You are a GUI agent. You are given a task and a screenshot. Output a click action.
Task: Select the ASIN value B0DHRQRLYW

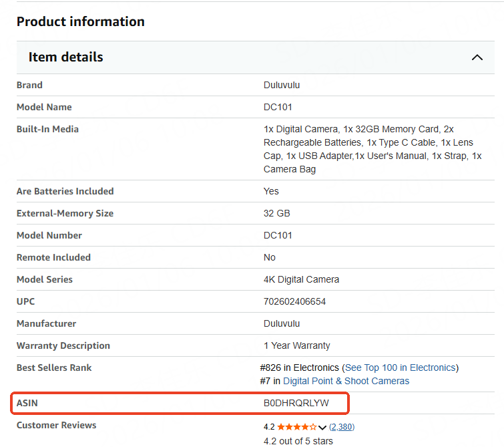296,404
